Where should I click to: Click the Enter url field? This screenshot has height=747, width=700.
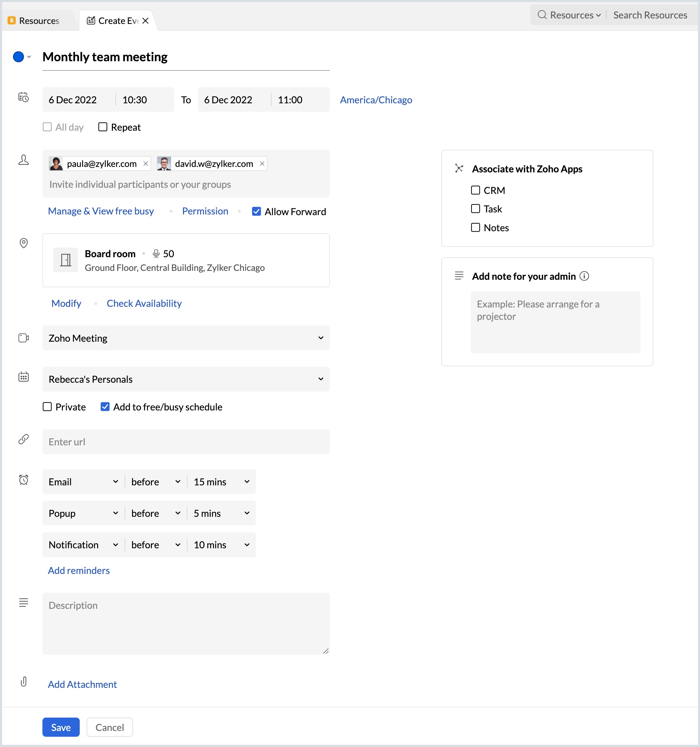coord(186,442)
